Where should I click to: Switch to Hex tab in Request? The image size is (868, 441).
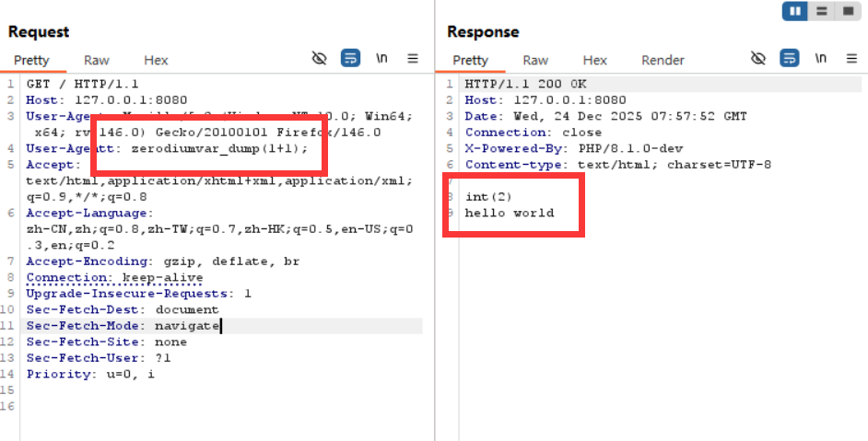156,61
